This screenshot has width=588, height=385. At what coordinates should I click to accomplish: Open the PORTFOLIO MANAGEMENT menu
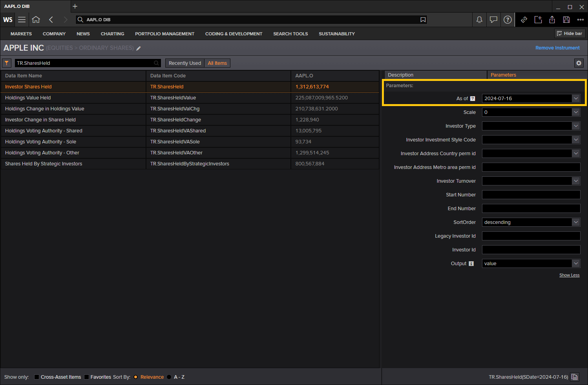(x=165, y=34)
